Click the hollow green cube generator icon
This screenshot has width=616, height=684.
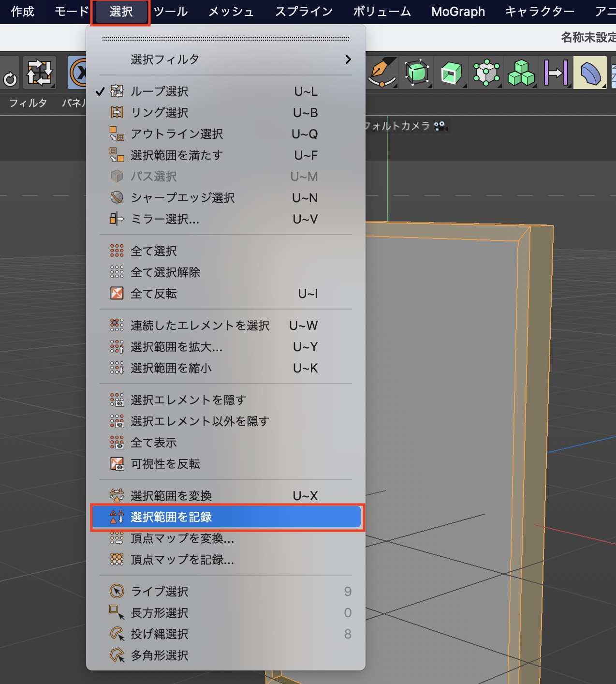tap(451, 73)
